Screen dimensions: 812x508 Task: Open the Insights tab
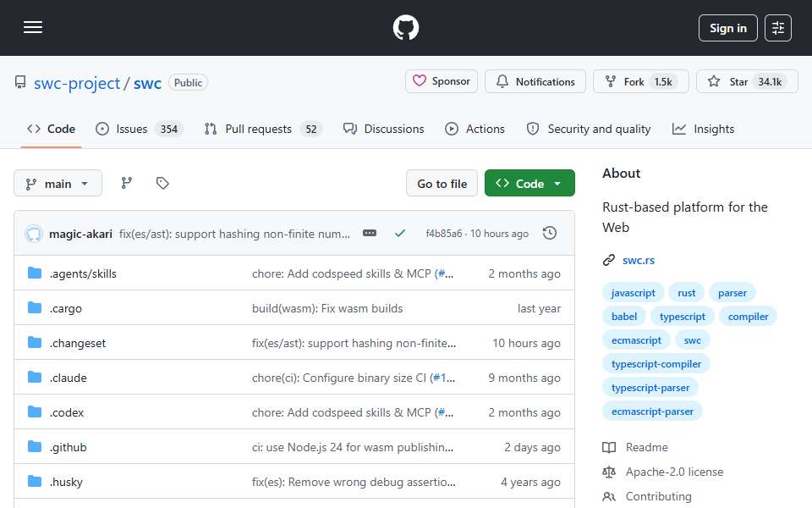[703, 129]
